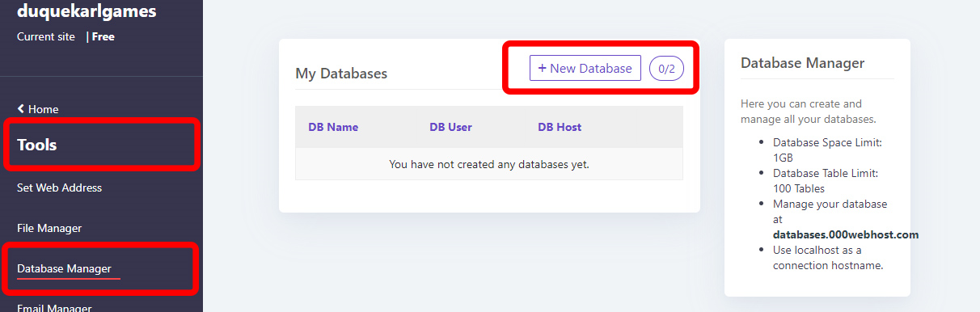980x312 pixels.
Task: Click the Database Manager info heading
Action: [x=803, y=63]
